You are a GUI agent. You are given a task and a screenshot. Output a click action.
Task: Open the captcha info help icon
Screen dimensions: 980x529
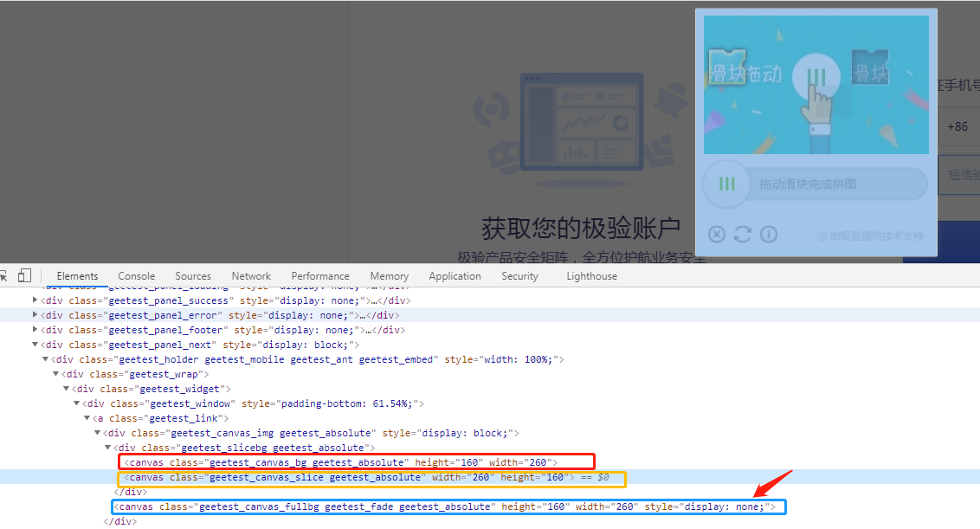pyautogui.click(x=768, y=235)
